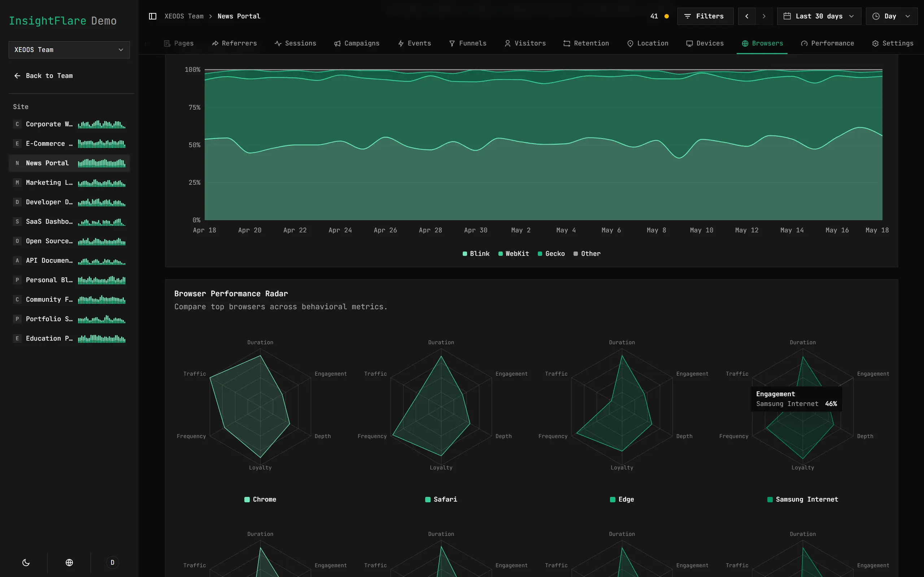Screen dimensions: 924x577
Task: Switch to the Location tab
Action: [x=648, y=44]
